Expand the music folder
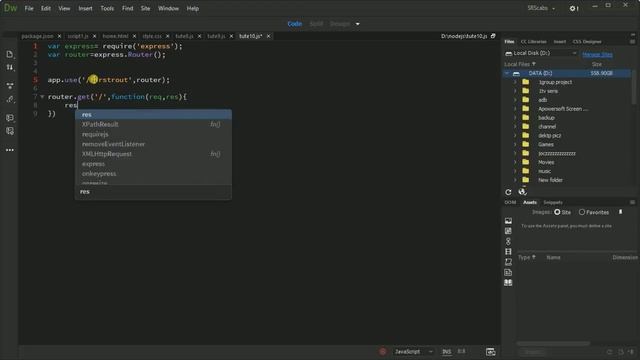This screenshot has width=640, height=360. pos(515,171)
